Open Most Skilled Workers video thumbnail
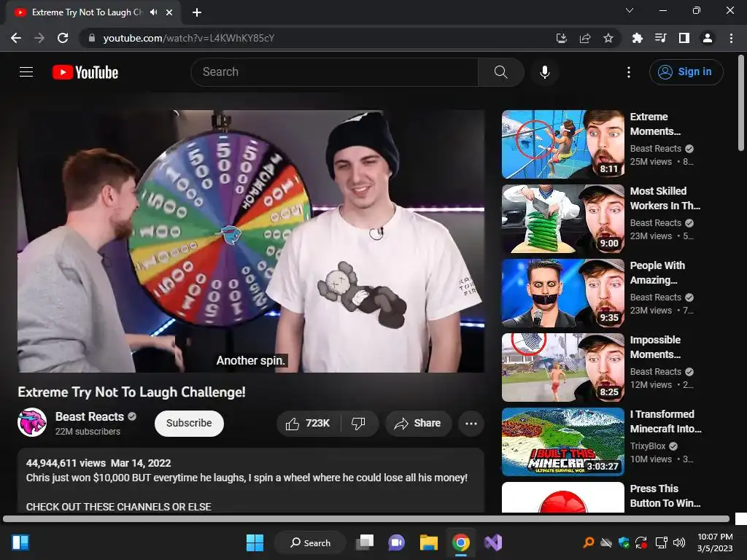This screenshot has width=747, height=560. (x=563, y=219)
